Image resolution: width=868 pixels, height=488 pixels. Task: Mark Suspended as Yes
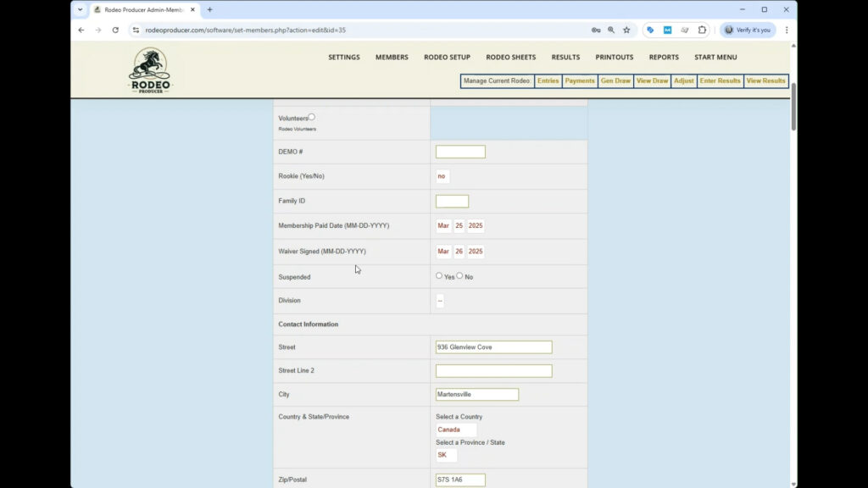tap(439, 274)
